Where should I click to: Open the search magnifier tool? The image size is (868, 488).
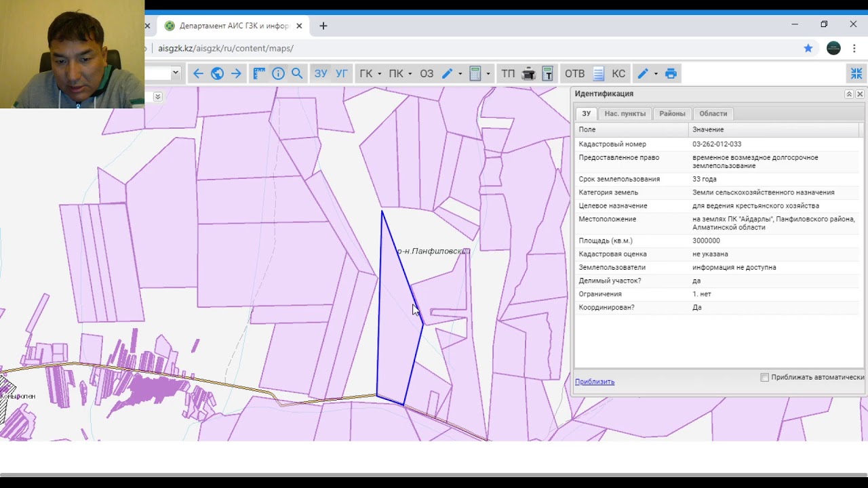297,74
